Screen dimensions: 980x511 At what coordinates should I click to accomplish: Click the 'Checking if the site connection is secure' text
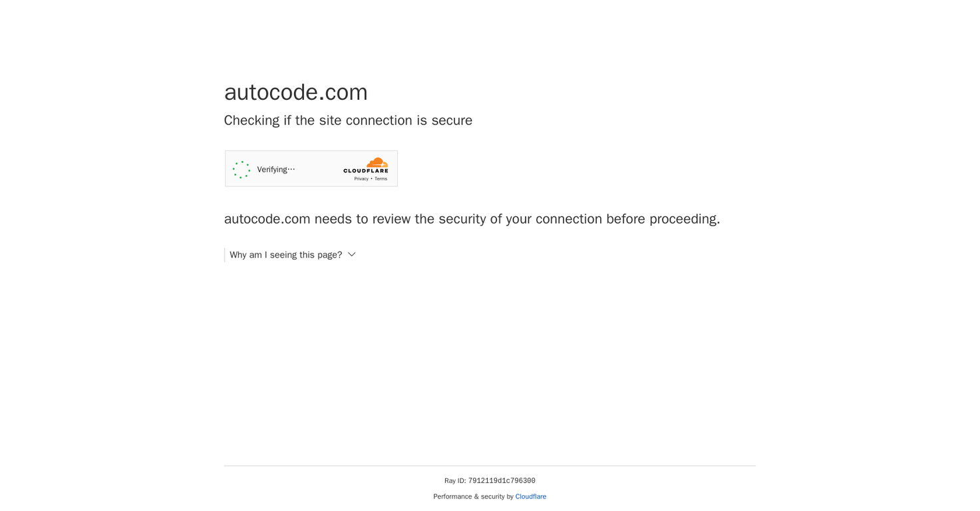point(348,120)
